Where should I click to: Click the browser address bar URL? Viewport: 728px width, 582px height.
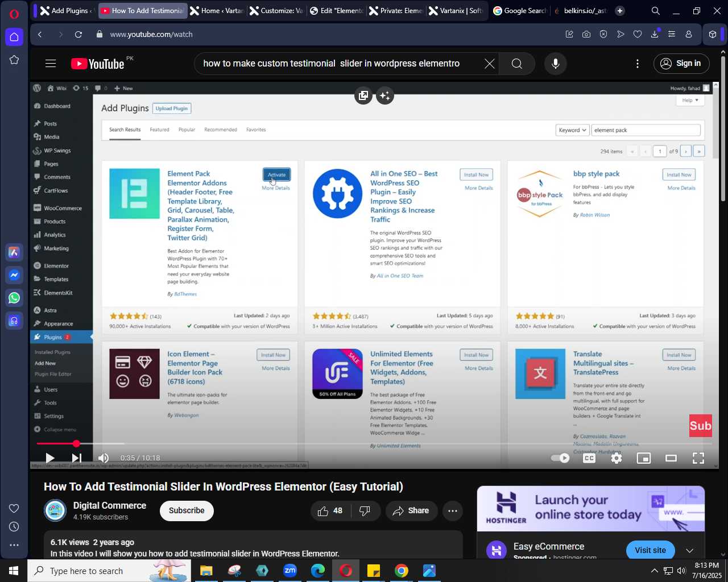point(151,35)
